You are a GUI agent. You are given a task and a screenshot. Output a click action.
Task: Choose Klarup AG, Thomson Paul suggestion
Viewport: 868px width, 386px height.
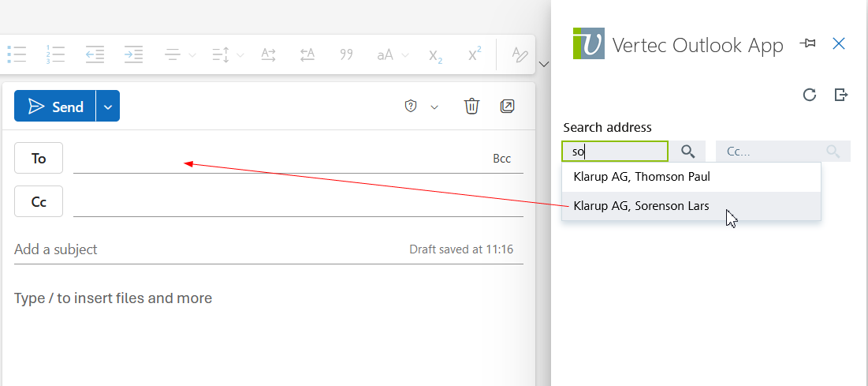coord(642,177)
